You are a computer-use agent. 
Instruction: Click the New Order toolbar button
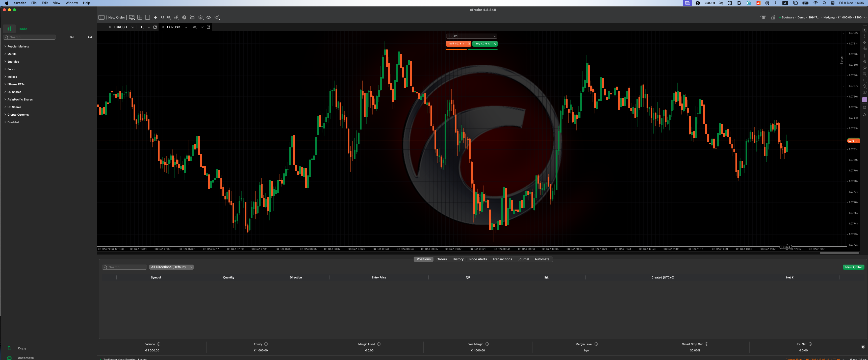tap(116, 17)
